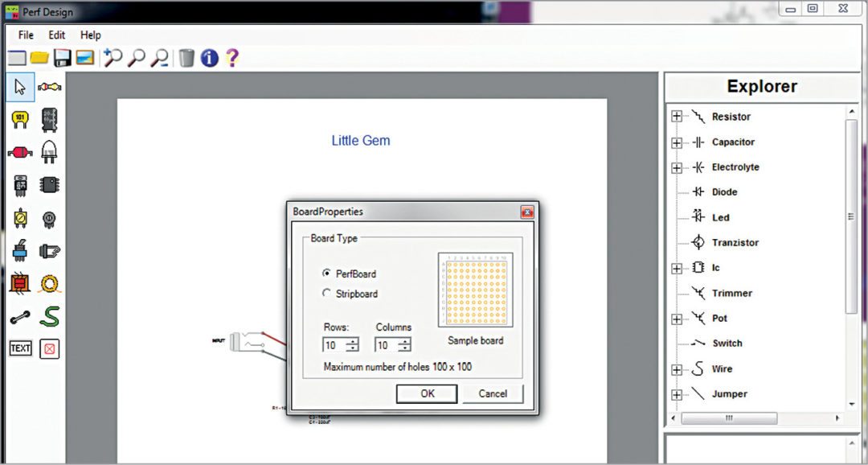This screenshot has width=868, height=465.
Task: Open the blue info icon
Action: tap(210, 58)
